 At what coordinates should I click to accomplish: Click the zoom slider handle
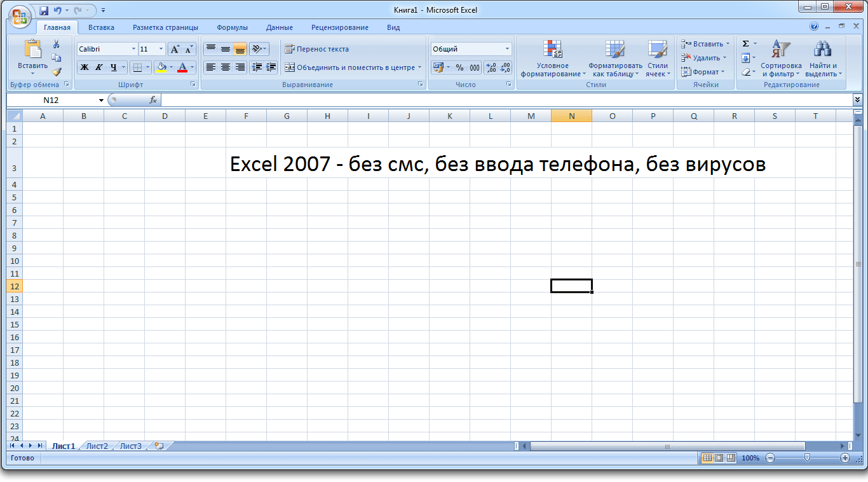pos(807,457)
